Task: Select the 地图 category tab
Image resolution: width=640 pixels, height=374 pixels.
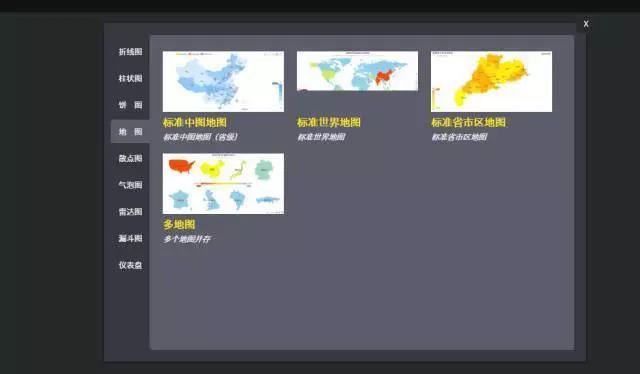Action: pyautogui.click(x=130, y=131)
